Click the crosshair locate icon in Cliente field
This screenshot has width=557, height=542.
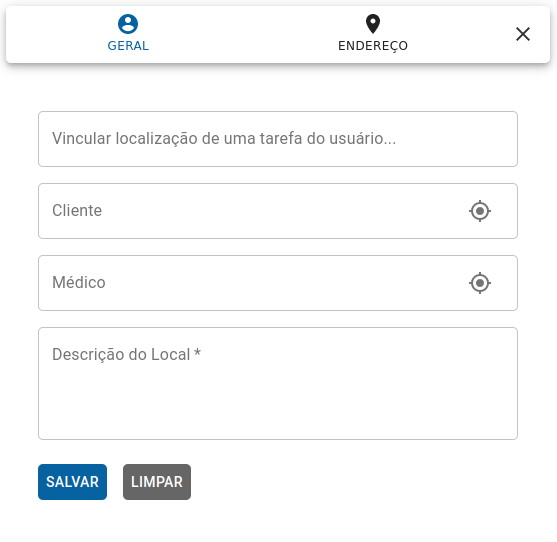tap(480, 211)
